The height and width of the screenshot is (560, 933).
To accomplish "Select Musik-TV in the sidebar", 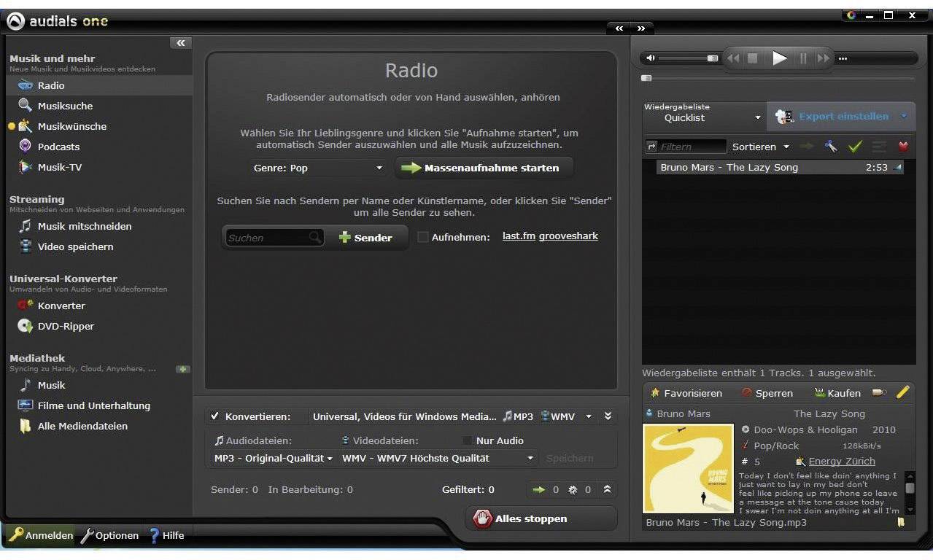I will pyautogui.click(x=60, y=167).
